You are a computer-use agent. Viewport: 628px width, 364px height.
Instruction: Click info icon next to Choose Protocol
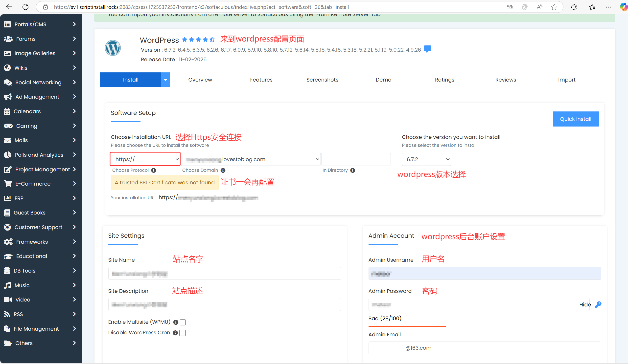click(154, 170)
